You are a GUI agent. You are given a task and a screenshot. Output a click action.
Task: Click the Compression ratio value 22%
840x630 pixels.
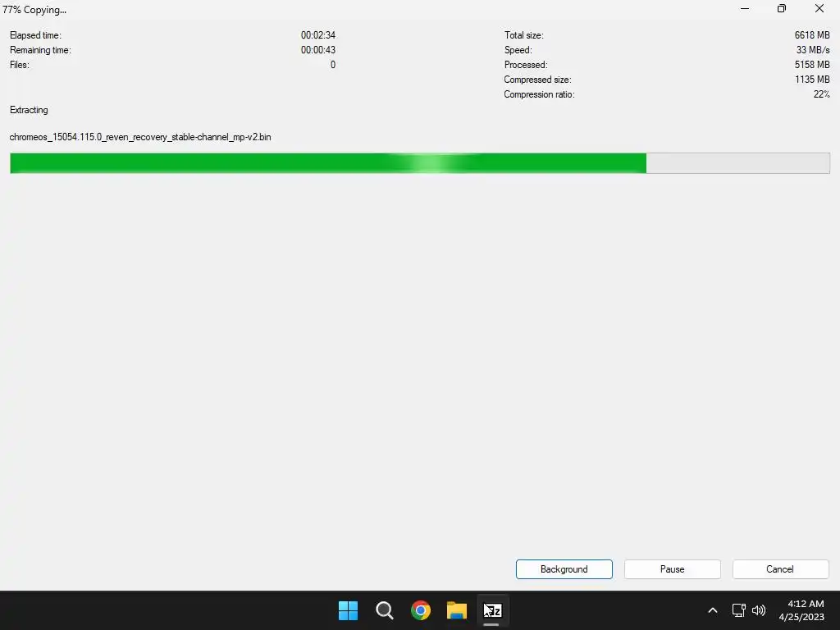[x=822, y=94]
